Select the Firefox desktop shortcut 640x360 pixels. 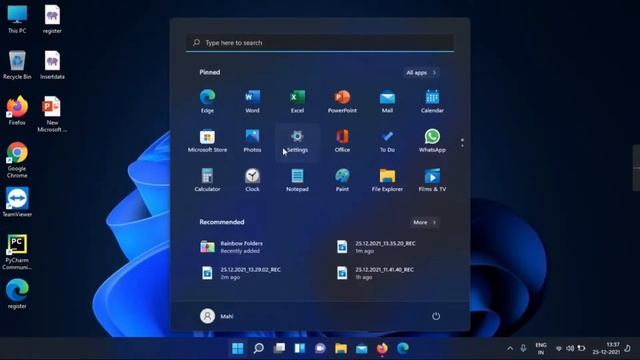(x=17, y=110)
